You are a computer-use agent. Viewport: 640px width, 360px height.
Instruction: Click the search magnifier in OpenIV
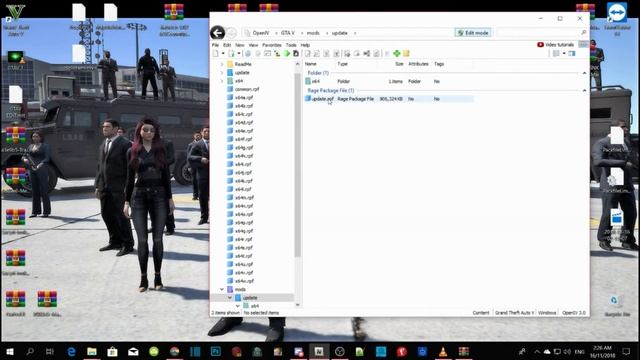click(584, 33)
